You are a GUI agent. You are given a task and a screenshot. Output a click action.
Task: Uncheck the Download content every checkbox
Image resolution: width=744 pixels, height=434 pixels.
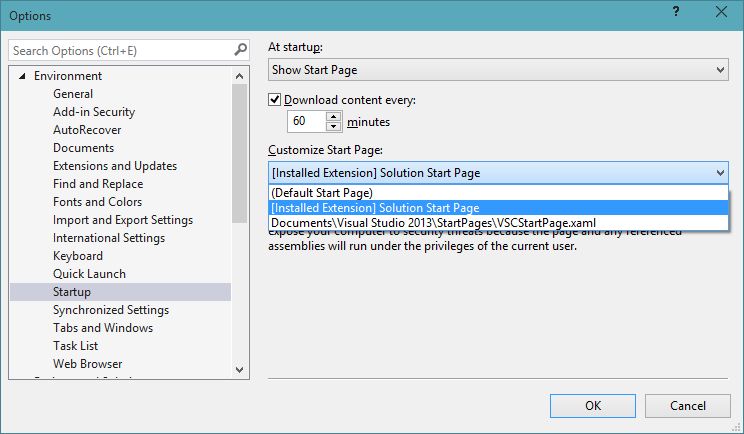pyautogui.click(x=275, y=100)
